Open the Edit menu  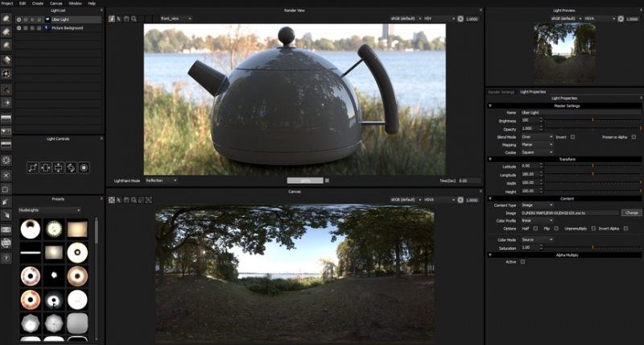(x=23, y=3)
